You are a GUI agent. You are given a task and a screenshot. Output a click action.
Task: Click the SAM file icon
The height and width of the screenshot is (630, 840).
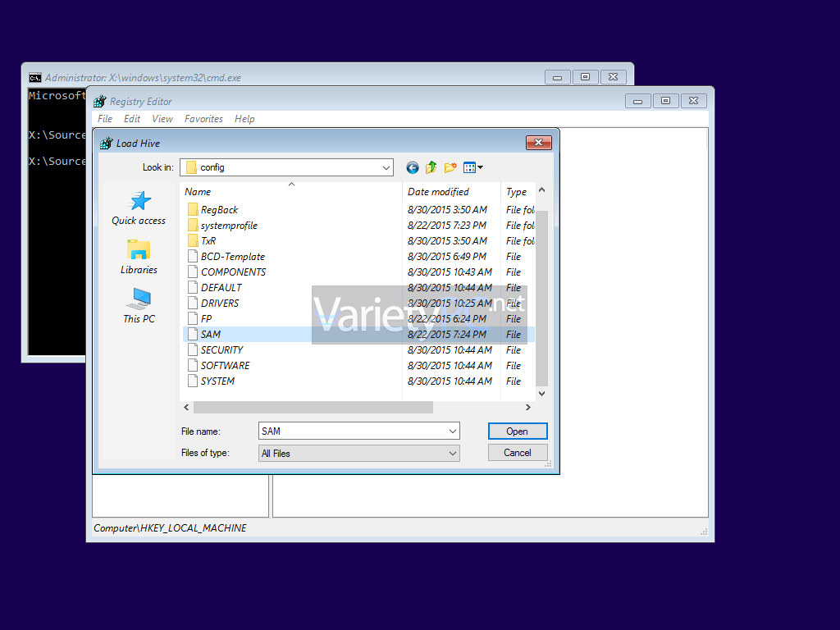point(193,334)
